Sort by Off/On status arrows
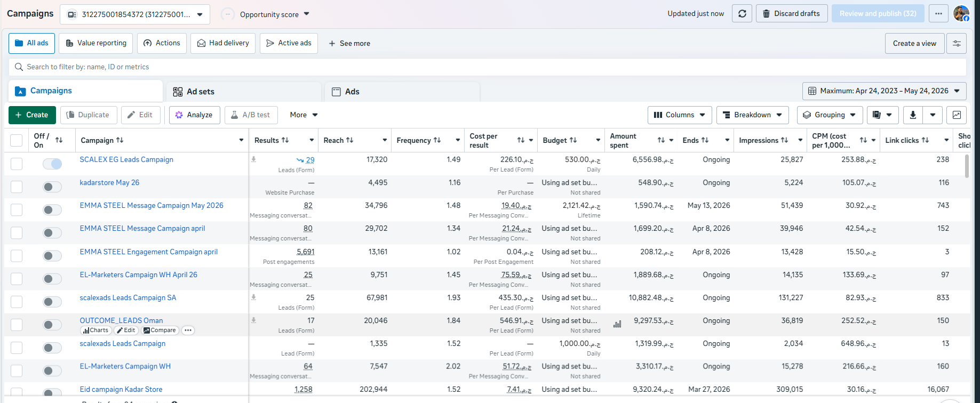 coord(59,140)
